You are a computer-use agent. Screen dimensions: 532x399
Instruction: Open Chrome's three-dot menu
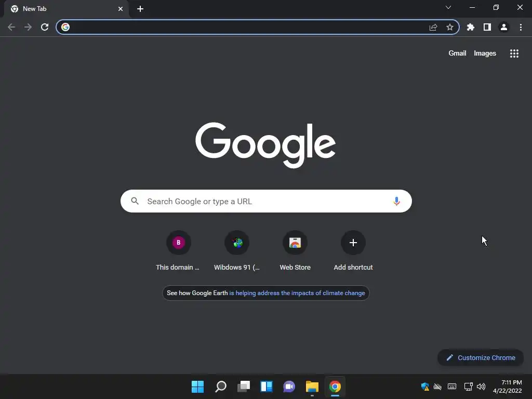click(521, 27)
